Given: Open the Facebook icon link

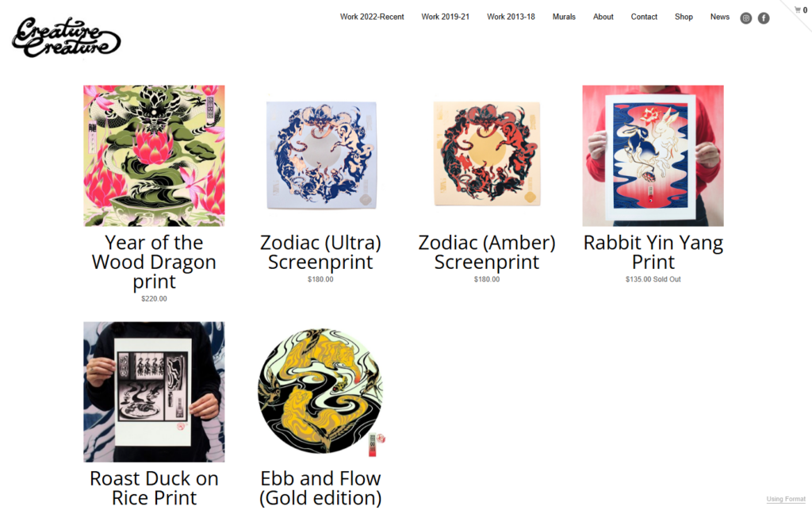Looking at the screenshot, I should 764,18.
